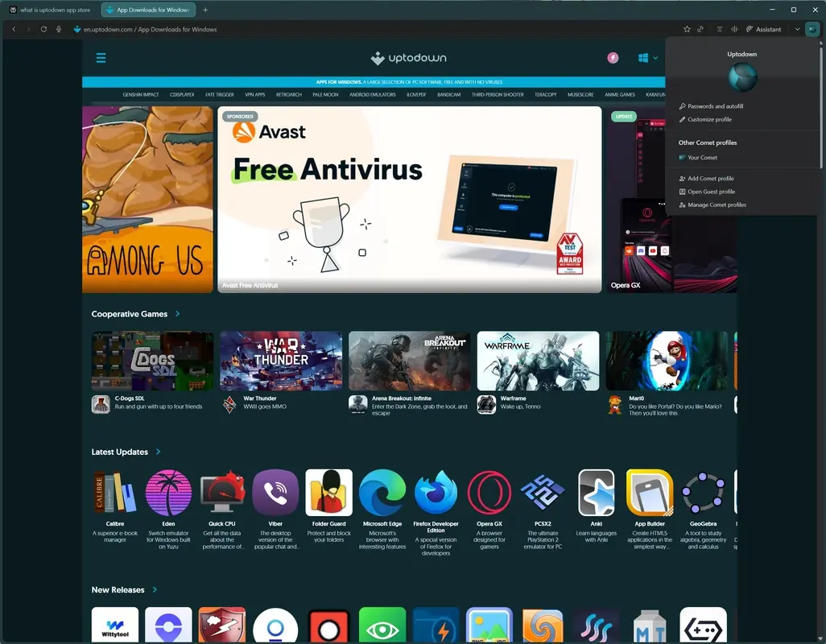The width and height of the screenshot is (826, 644).
Task: Open the Calibre e-book manager app icon
Action: 114,491
